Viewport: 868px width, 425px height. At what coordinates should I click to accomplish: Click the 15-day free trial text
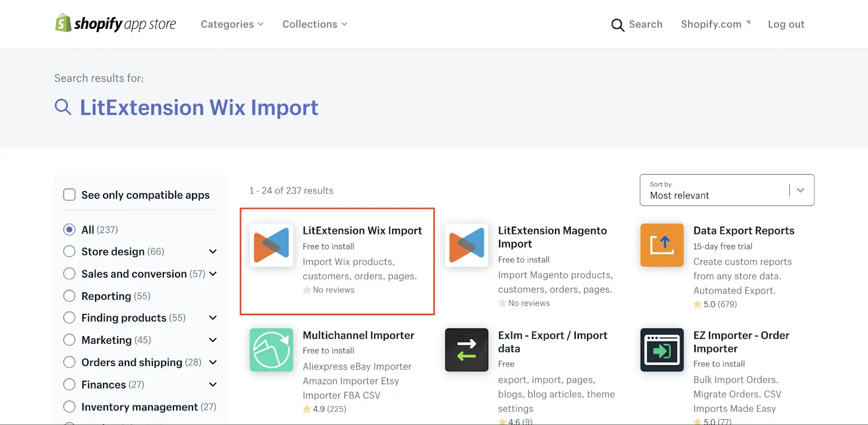pos(723,246)
